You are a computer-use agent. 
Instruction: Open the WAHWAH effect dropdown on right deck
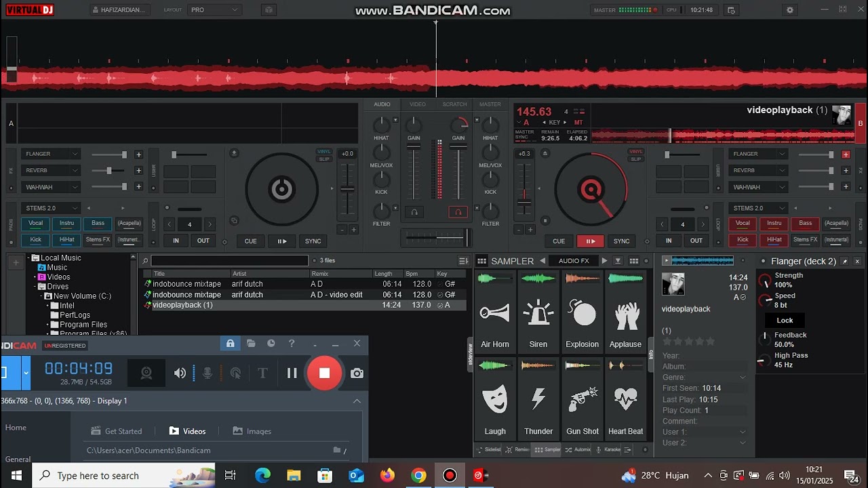[758, 187]
